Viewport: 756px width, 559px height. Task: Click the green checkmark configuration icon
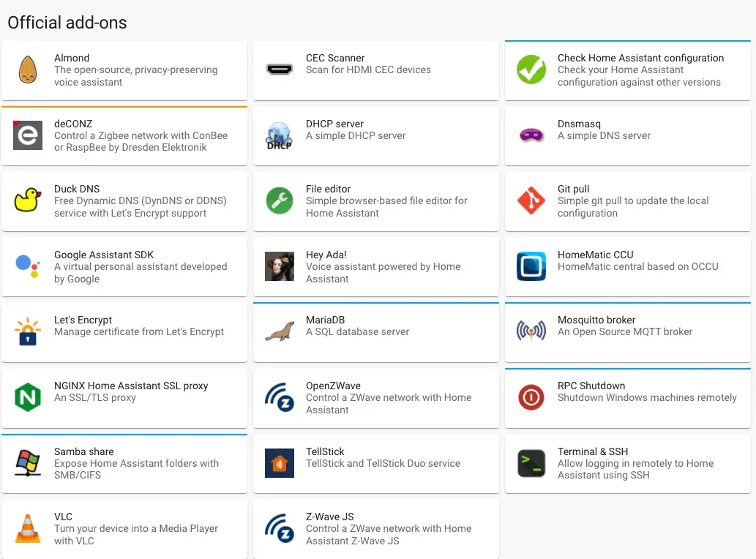coord(531,70)
